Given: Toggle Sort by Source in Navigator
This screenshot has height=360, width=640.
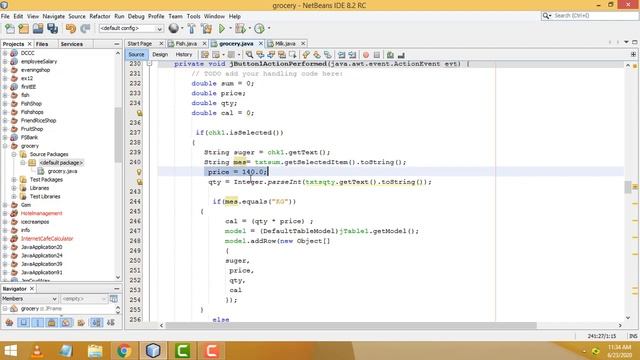Looking at the screenshot, I should click(x=111, y=323).
